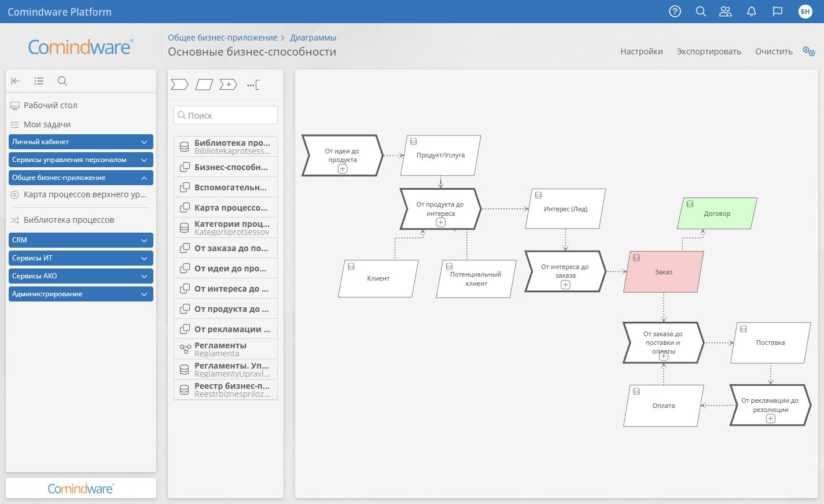Expand the plus marker on 'От идеи до продукта'
Image resolution: width=824 pixels, height=504 pixels.
[x=343, y=169]
